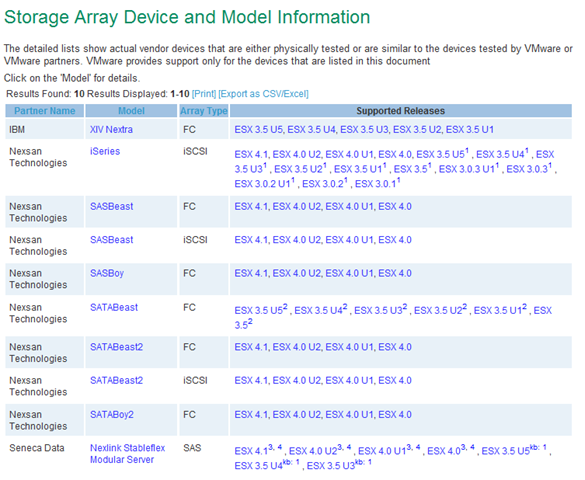The image size is (585, 480).
Task: Open the FC SATABeast2 model link
Action: pos(116,347)
